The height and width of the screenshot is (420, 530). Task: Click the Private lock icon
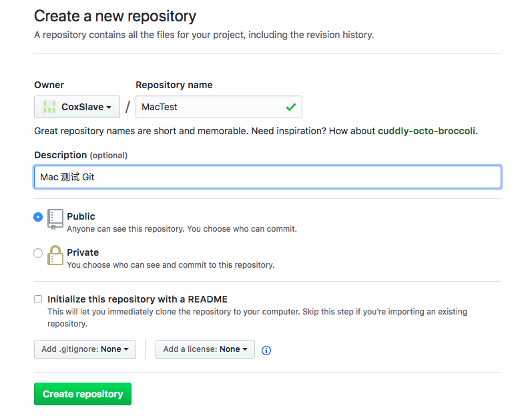(x=55, y=255)
